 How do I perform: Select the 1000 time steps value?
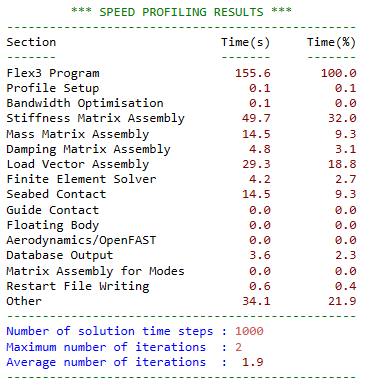pyautogui.click(x=249, y=331)
